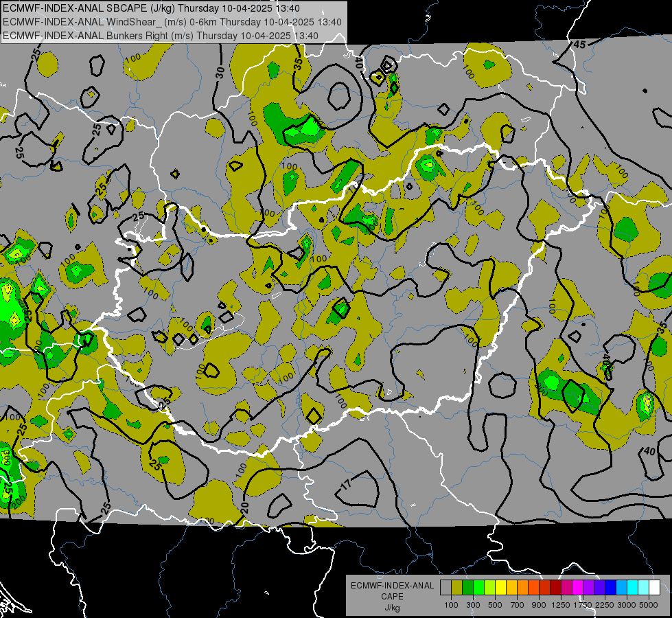
Task: Pick the purple swatch right of the 1750 tick
Action: point(589,587)
